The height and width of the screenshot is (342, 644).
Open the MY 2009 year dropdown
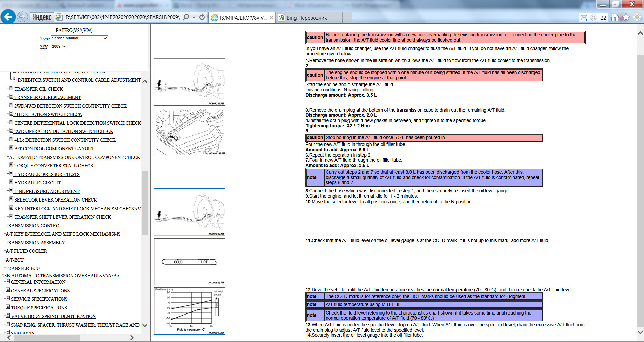[59, 47]
